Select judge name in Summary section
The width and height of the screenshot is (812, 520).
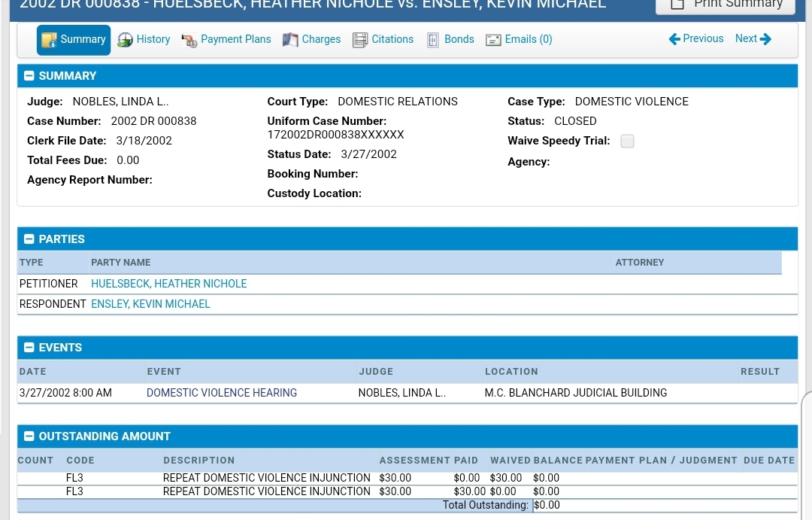(120, 101)
